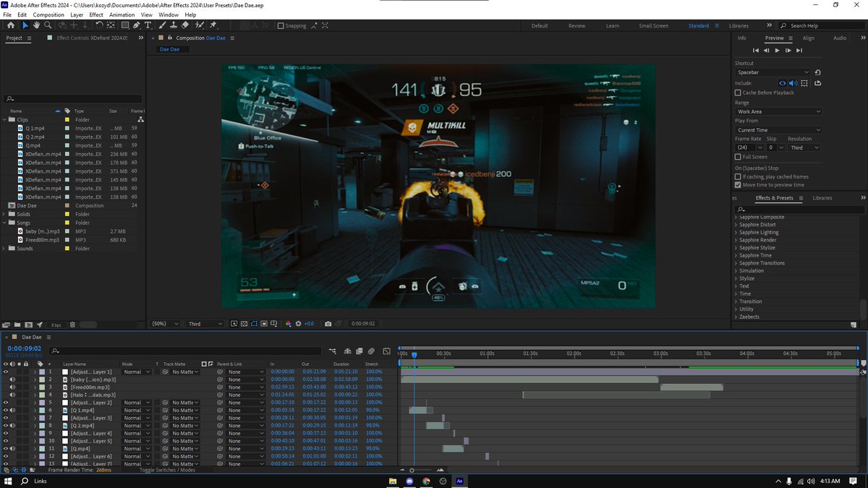Hide Adjustment Layer 1 with eye toggle
The width and height of the screenshot is (868, 488).
(7, 372)
